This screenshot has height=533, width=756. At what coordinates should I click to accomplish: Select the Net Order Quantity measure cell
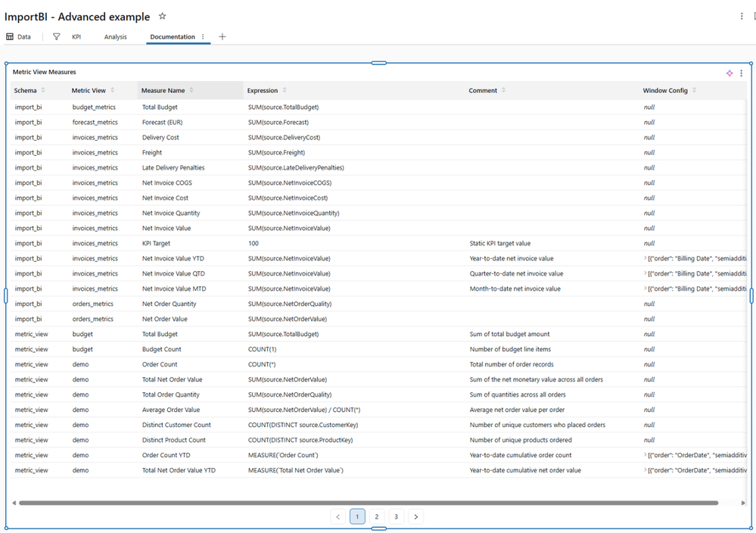point(170,304)
